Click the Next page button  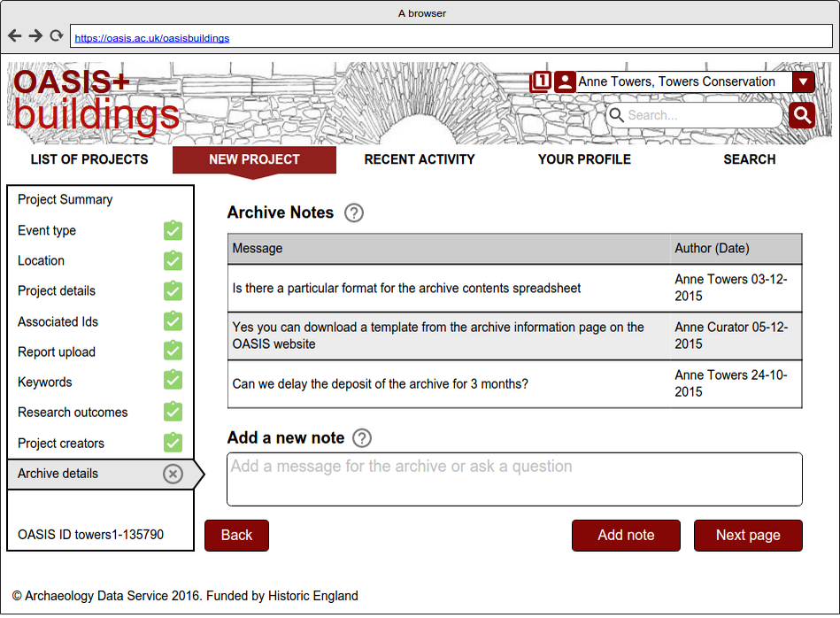coord(748,535)
